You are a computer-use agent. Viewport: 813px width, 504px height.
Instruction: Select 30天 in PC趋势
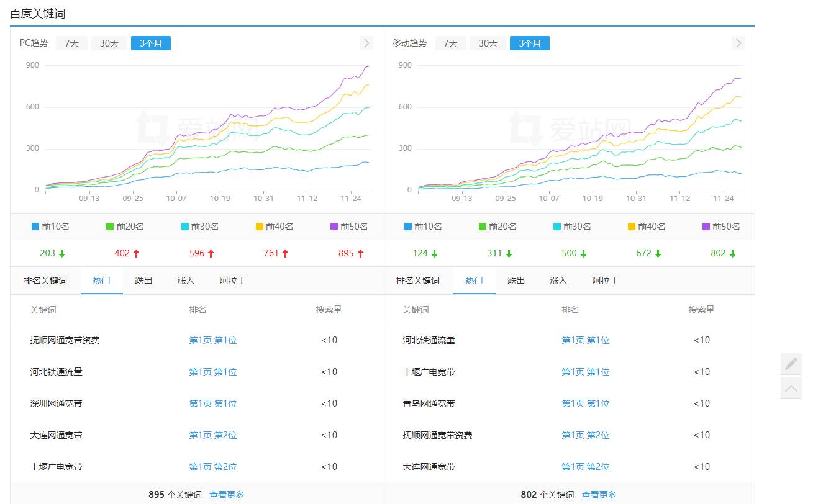pos(109,43)
